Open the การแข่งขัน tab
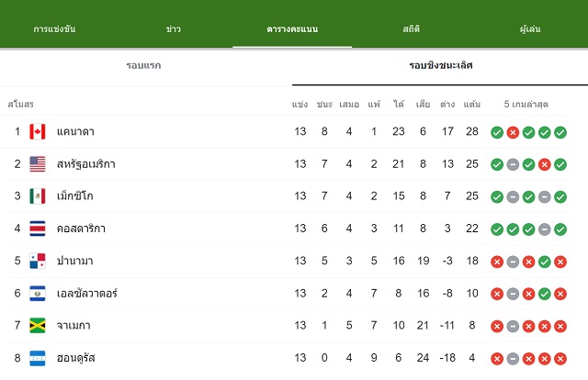The height and width of the screenshot is (380, 588). [54, 28]
